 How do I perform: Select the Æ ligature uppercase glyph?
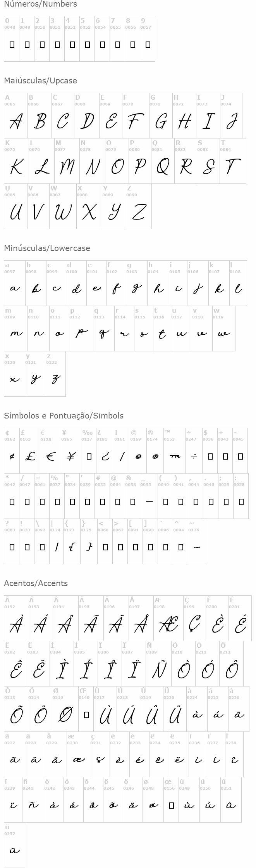(x=168, y=624)
